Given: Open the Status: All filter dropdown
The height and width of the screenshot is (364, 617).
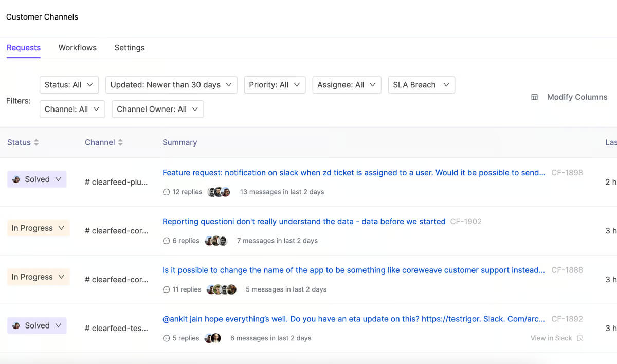Looking at the screenshot, I should point(69,85).
